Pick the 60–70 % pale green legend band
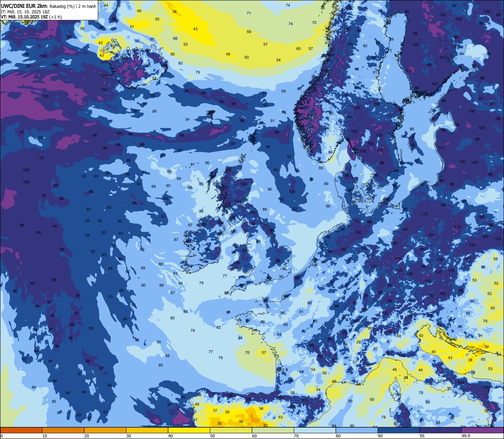 tap(273, 430)
